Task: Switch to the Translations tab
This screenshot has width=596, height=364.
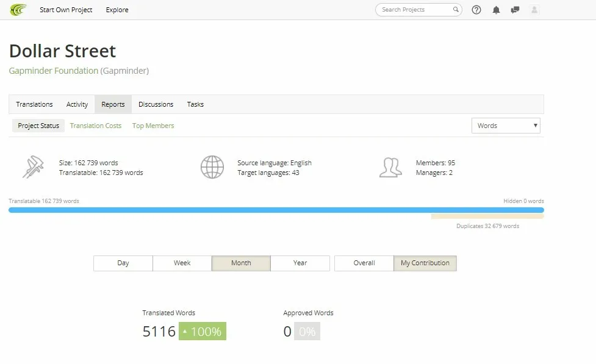Action: click(x=34, y=104)
